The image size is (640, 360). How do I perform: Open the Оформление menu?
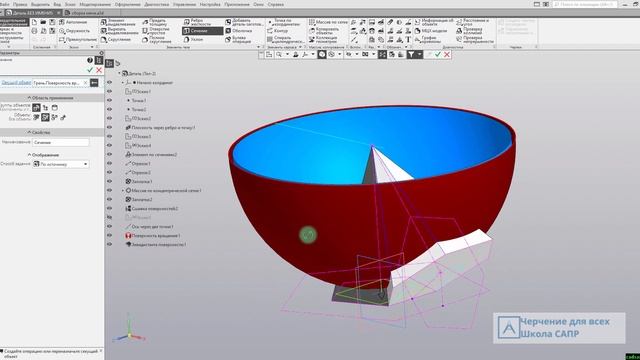127,4
